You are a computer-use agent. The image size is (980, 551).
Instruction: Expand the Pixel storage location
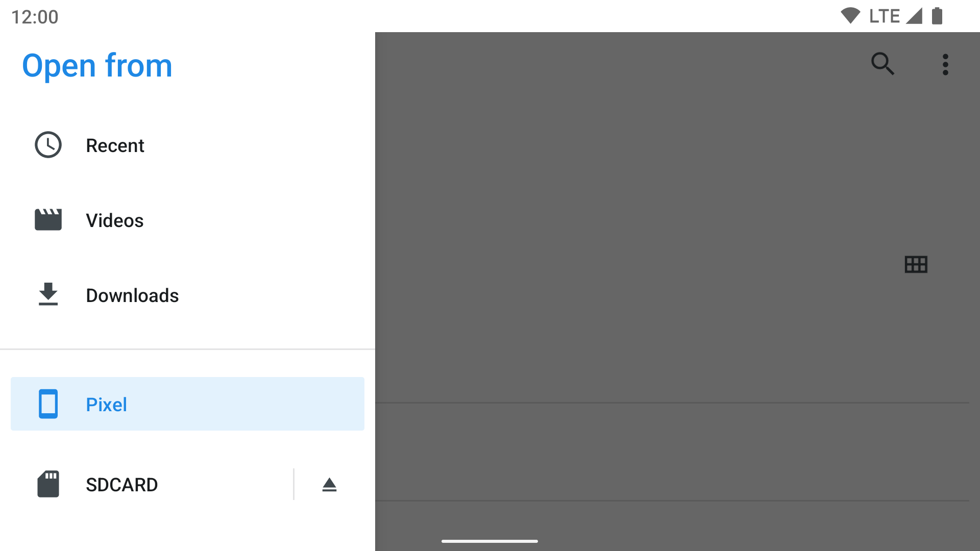[x=187, y=403]
